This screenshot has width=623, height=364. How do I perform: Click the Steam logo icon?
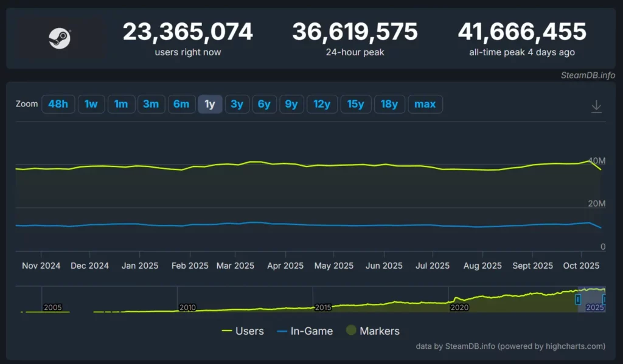(x=59, y=38)
